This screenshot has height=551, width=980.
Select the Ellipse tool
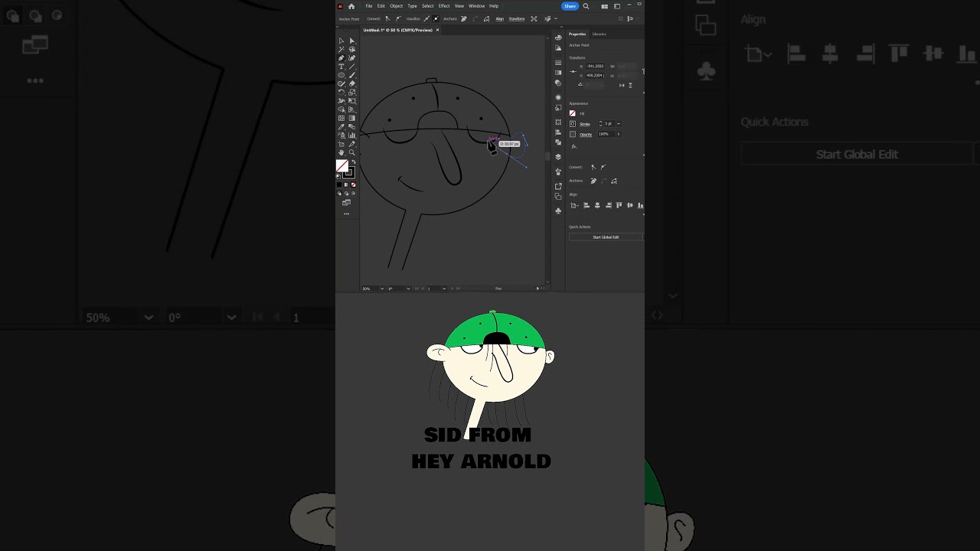pyautogui.click(x=341, y=75)
